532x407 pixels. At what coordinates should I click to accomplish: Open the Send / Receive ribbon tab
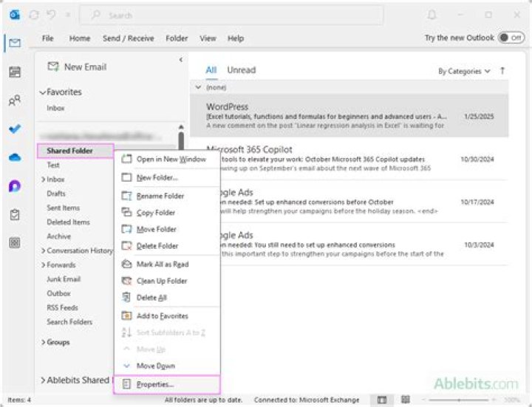[128, 38]
